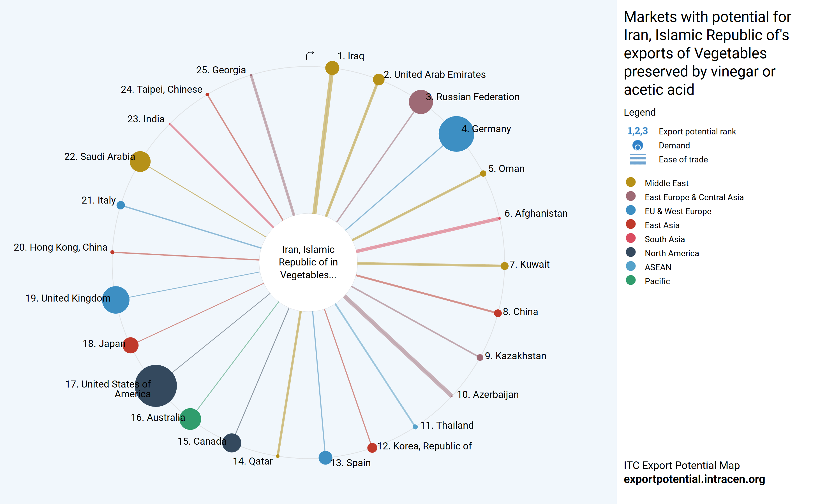Click the central Iran Vegetables node
Image resolution: width=827 pixels, height=504 pixels.
[308, 262]
